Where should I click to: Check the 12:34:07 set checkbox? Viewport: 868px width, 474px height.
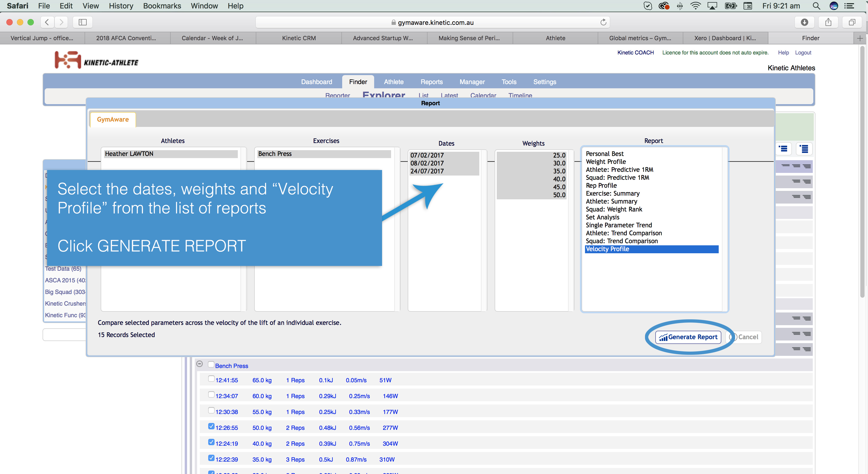click(211, 394)
